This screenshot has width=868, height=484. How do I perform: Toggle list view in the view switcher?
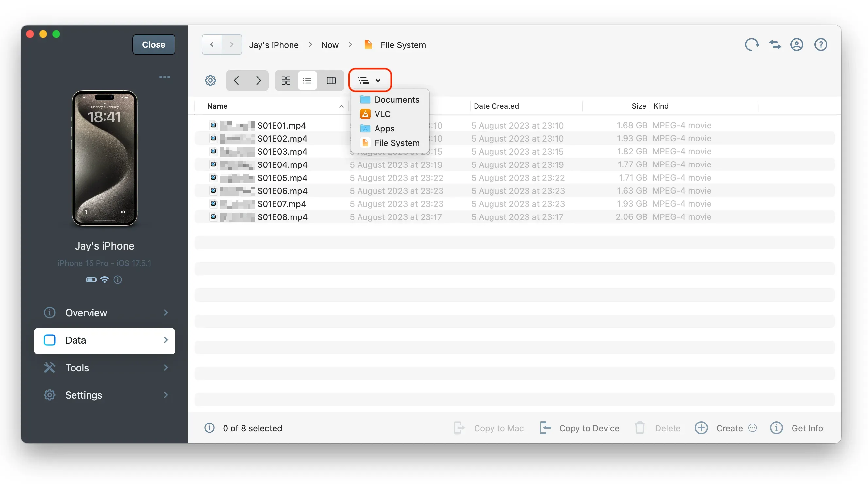[x=307, y=80]
